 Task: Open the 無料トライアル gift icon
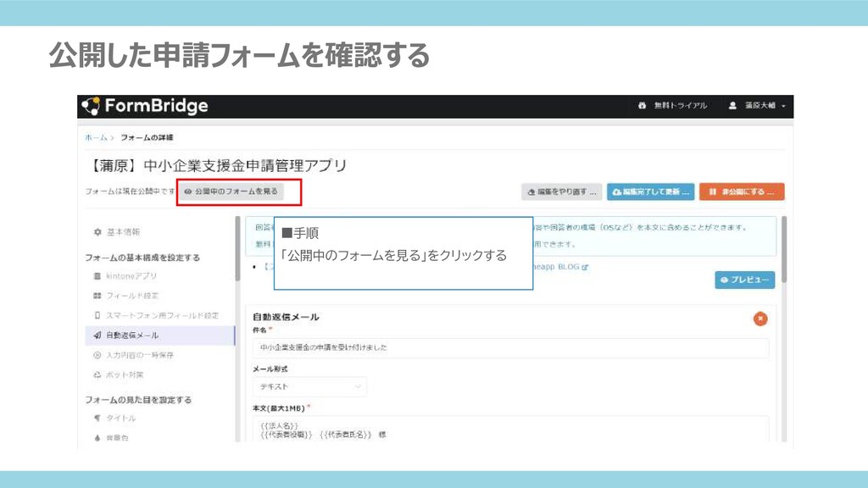point(643,106)
